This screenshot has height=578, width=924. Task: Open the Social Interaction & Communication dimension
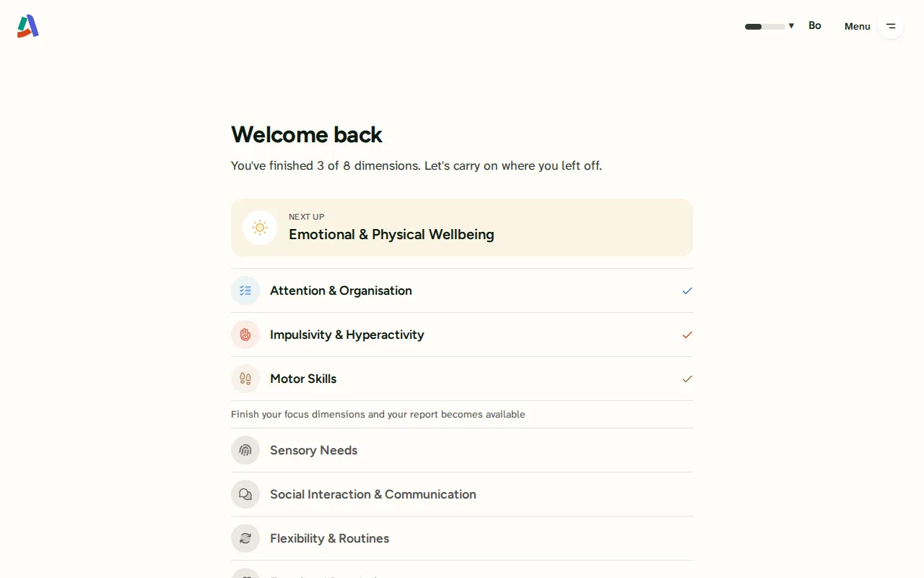[462, 494]
